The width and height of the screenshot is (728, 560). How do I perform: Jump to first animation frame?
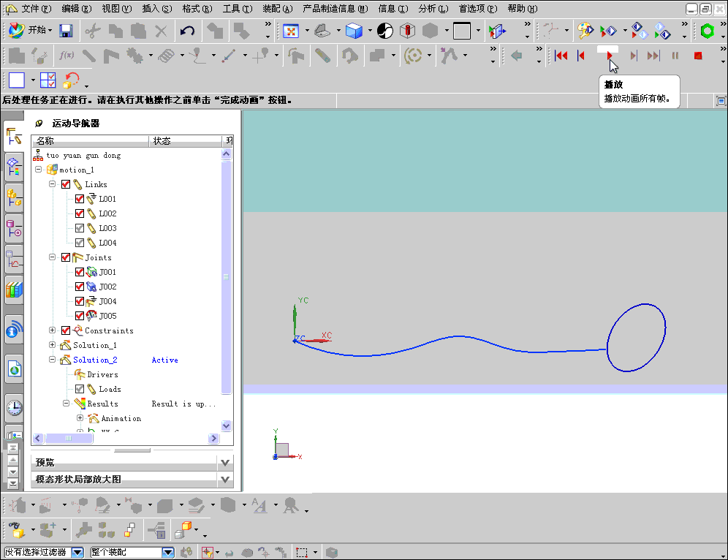(561, 56)
